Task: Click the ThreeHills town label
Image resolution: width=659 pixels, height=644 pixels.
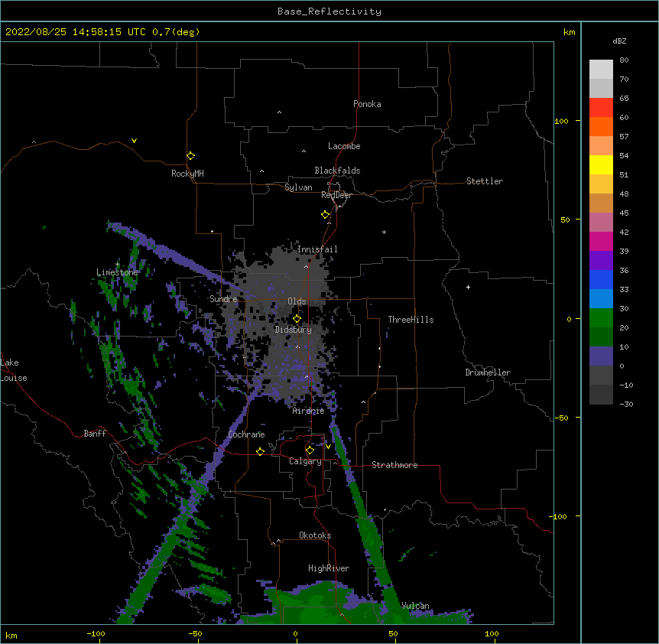Action: tap(411, 320)
